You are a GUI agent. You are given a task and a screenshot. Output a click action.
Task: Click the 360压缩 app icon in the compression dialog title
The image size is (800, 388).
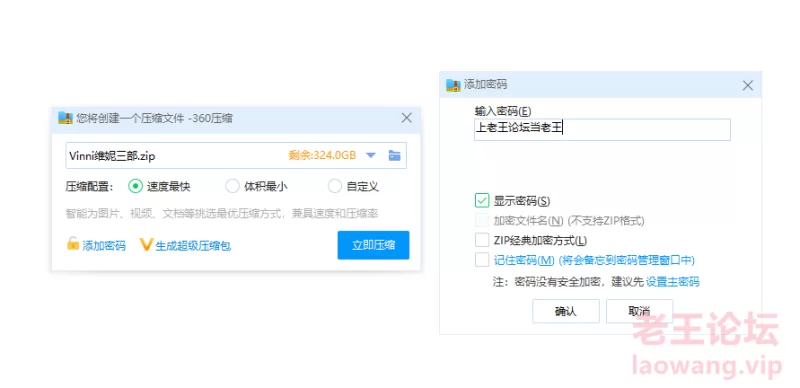coord(65,118)
